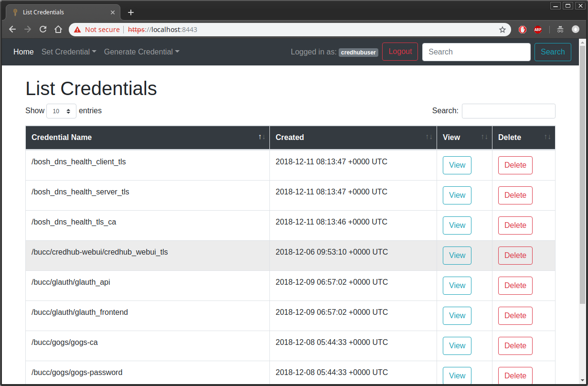View the /bucc/glauth/glauth_api credential

(457, 286)
